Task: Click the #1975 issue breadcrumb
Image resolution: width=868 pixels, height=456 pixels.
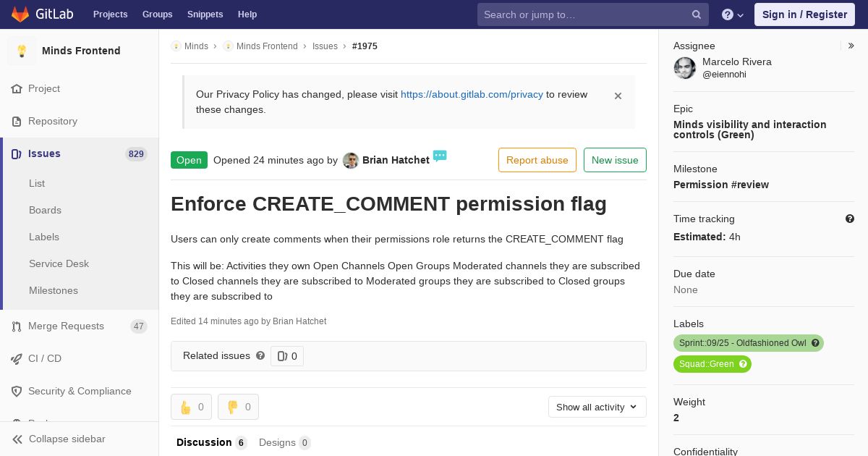Action: pyautogui.click(x=365, y=46)
